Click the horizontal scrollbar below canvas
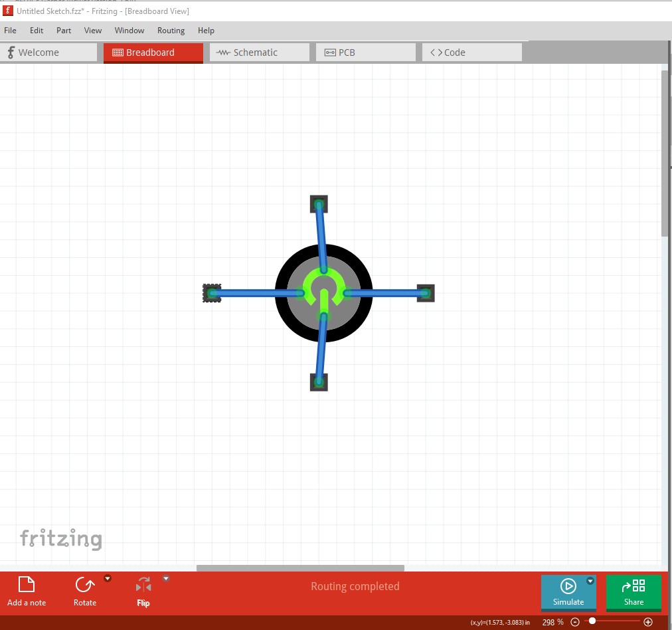 (300, 568)
